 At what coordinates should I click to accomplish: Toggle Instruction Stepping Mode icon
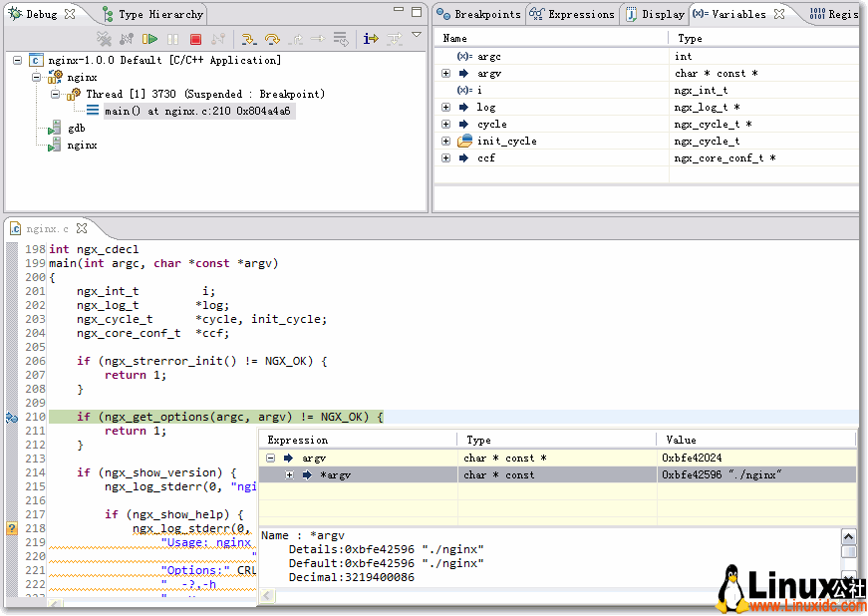click(x=371, y=39)
